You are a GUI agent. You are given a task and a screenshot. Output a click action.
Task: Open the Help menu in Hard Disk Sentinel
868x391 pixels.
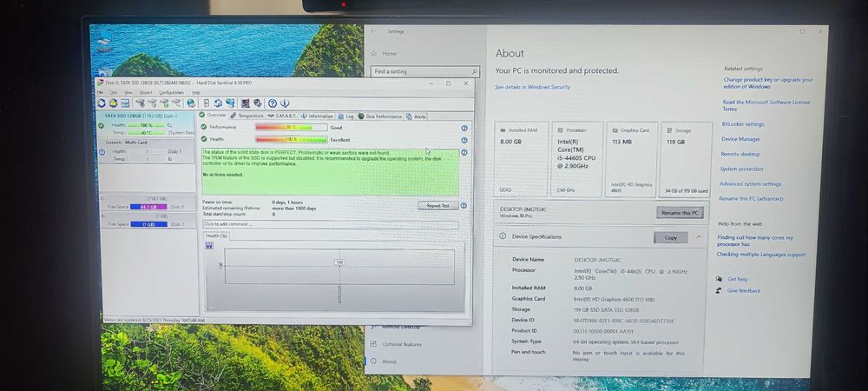pyautogui.click(x=196, y=92)
